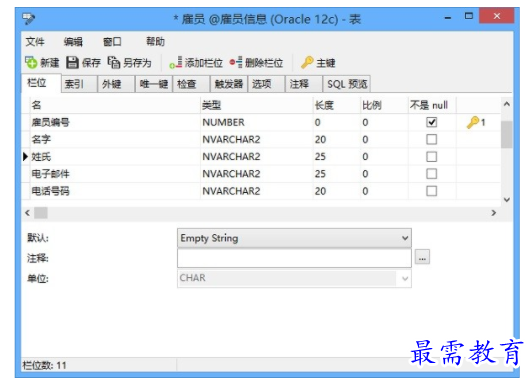Switch to the 注释 tab

(x=304, y=84)
